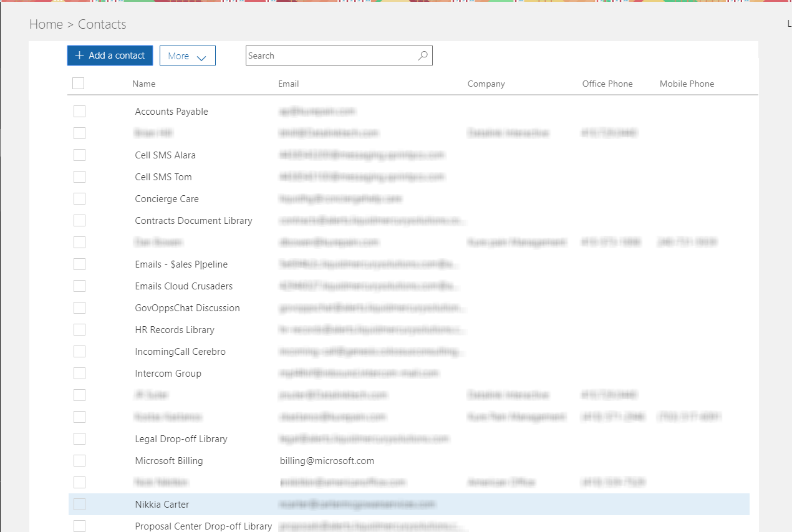Sort by the Name column header
The width and height of the screenshot is (792, 532).
[144, 84]
